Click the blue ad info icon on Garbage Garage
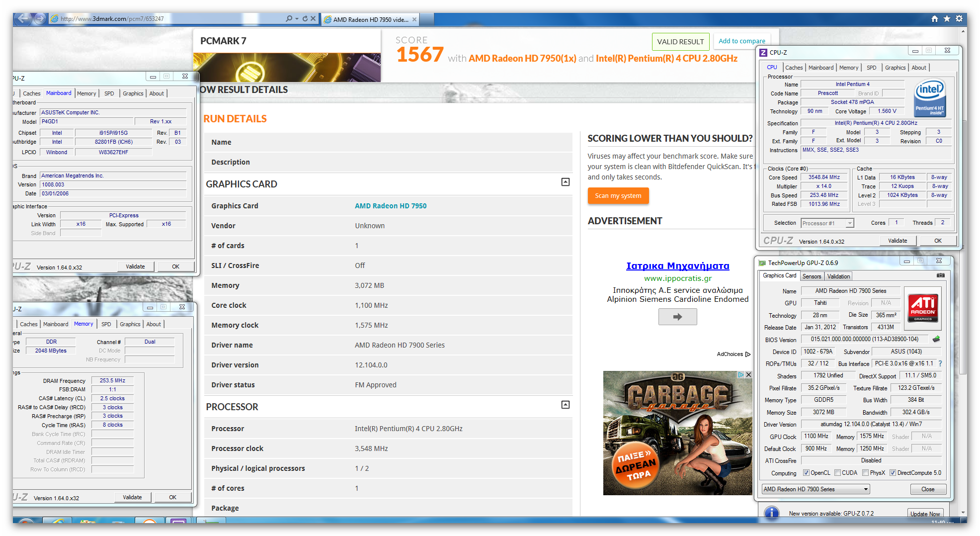 coord(740,375)
